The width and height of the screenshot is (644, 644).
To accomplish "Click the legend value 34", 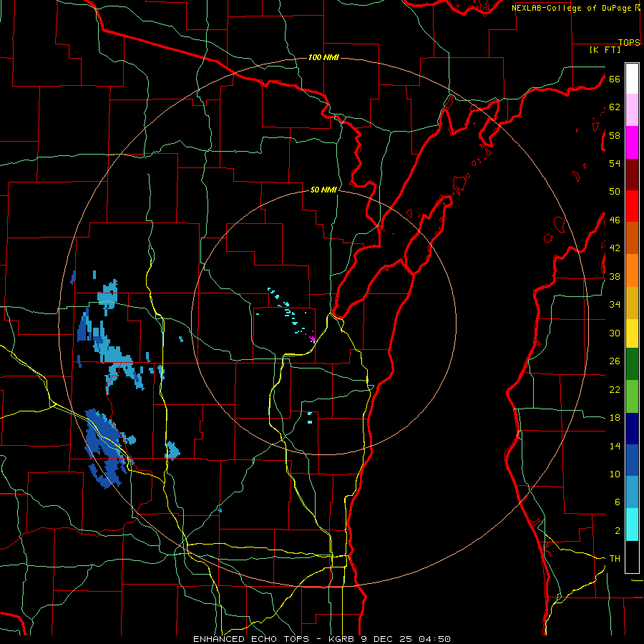I will (x=615, y=304).
